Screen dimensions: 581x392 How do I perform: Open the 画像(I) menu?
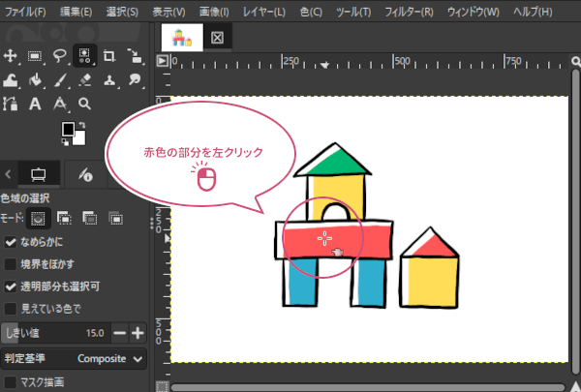tap(214, 12)
